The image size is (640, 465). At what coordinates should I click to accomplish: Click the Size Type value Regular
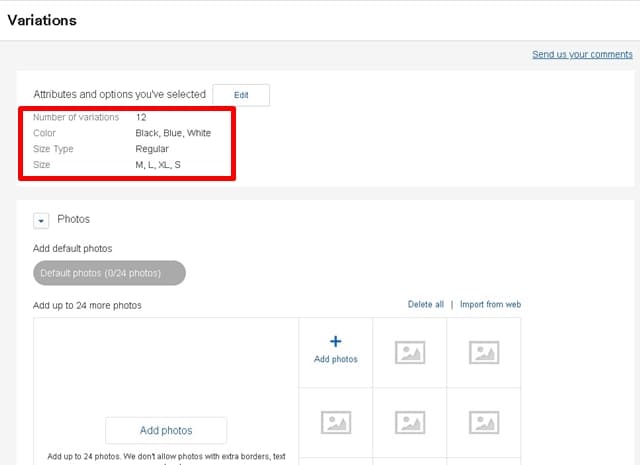152,149
